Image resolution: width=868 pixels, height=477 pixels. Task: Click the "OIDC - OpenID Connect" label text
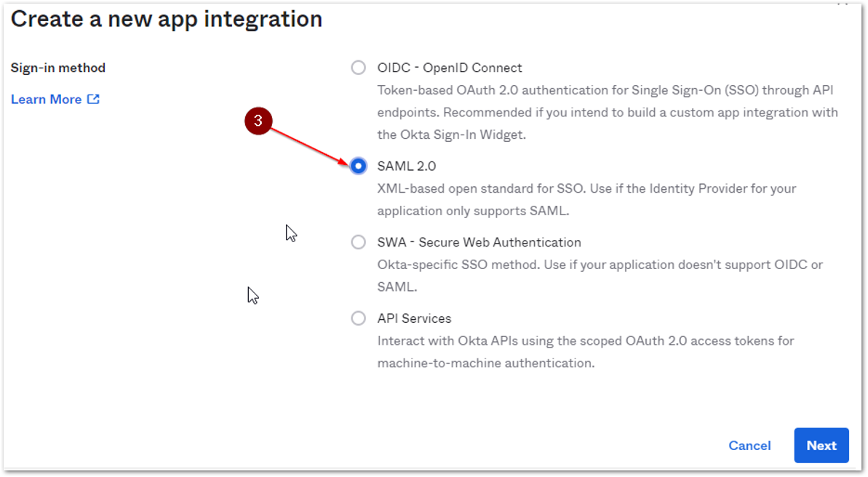point(450,68)
